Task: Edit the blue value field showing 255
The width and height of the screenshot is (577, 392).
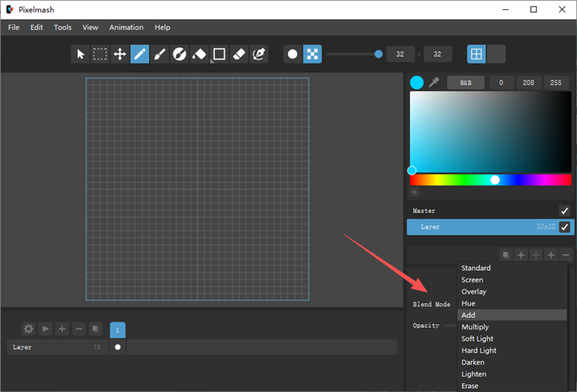Action: 555,83
